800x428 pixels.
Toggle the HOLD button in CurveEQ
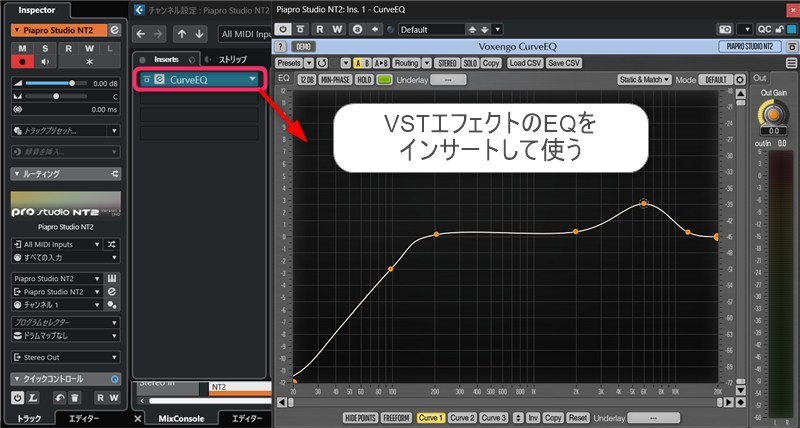(364, 80)
